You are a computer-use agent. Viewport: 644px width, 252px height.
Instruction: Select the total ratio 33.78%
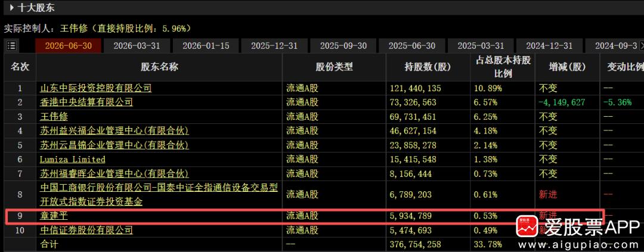488,245
